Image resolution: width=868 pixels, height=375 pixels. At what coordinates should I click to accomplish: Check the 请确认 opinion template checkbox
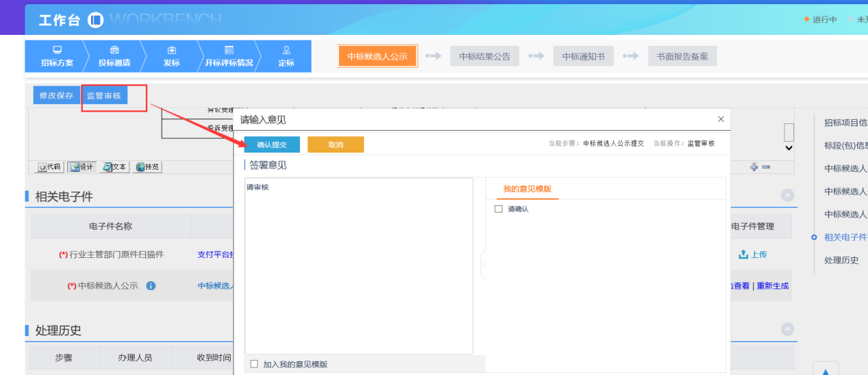[x=498, y=209]
